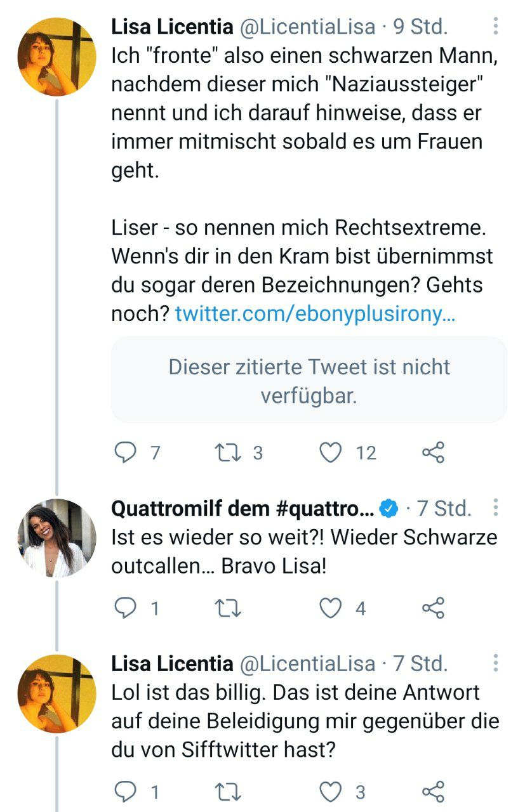Retweet the first Lisa Licentia tweet
This screenshot has height=812, width=525.
[x=225, y=452]
